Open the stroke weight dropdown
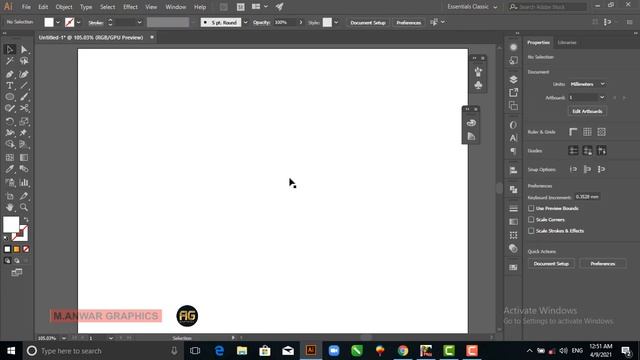Screen dimensions: 640x360 pos(140,22)
